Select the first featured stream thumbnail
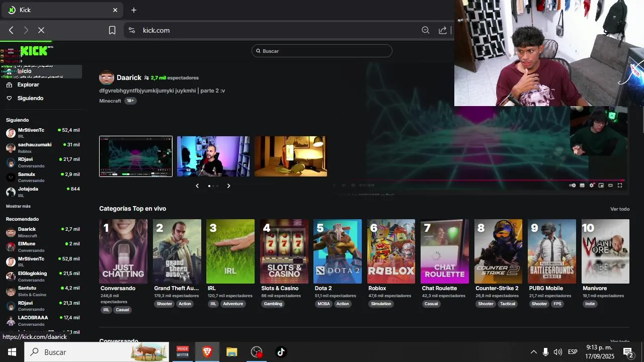The width and height of the screenshot is (644, 362). coord(136,156)
